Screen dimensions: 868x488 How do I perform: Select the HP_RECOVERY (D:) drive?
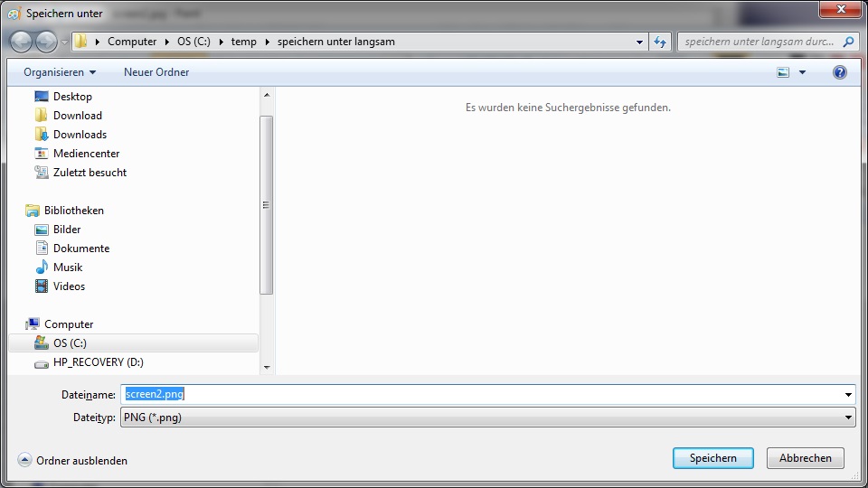[98, 362]
